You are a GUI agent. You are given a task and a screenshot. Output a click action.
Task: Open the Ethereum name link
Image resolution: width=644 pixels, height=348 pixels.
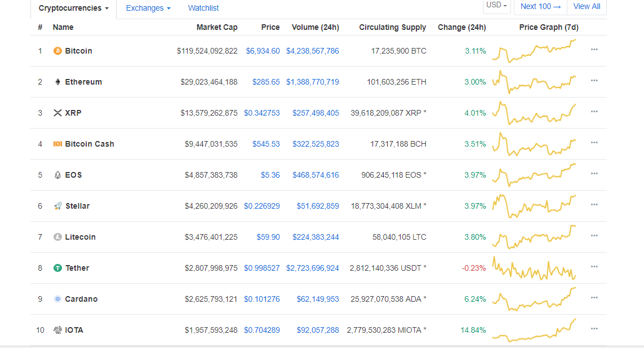coord(83,82)
